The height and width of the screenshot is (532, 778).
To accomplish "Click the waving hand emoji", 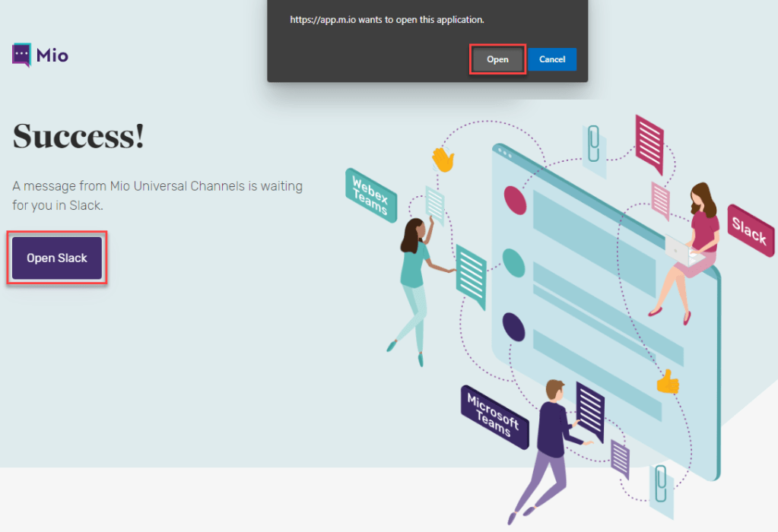I will coord(443,159).
